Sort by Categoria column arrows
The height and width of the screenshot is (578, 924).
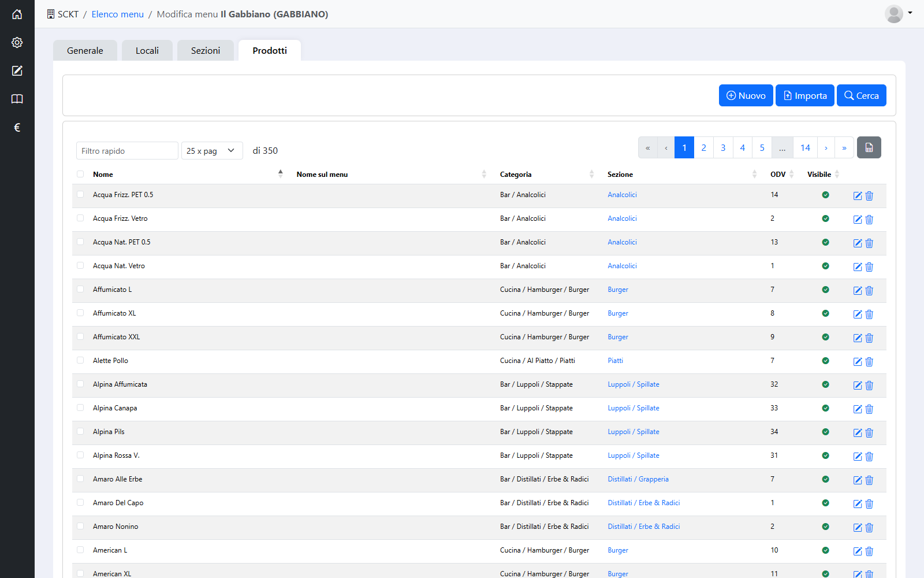pos(591,174)
